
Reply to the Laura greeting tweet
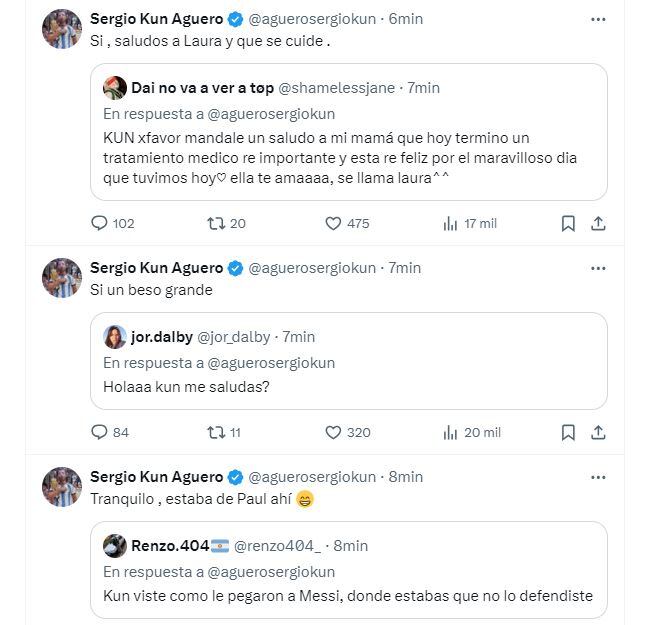click(x=99, y=223)
